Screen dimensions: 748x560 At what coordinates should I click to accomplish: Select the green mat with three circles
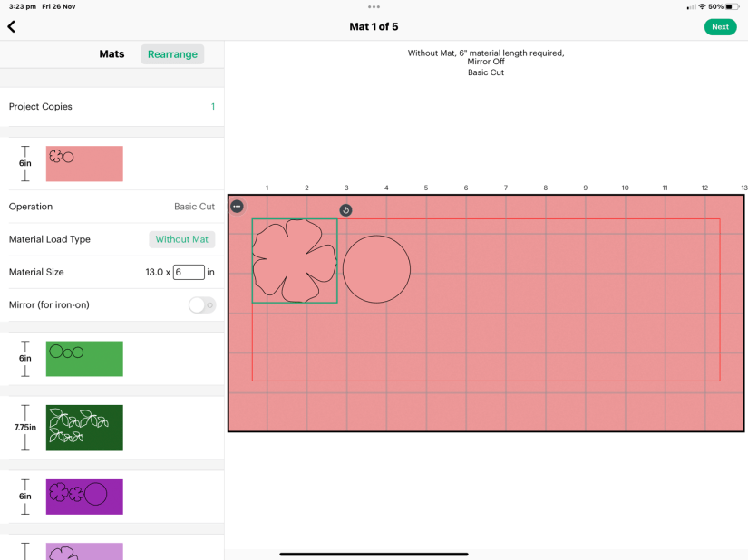click(84, 359)
